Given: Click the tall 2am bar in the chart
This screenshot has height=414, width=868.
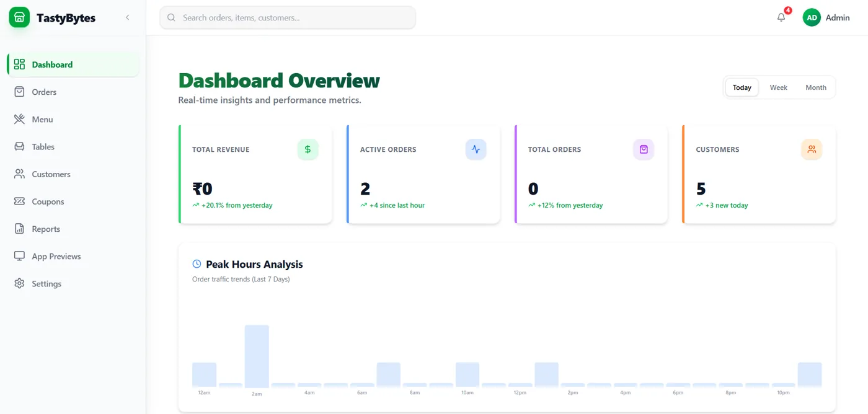Looking at the screenshot, I should (x=257, y=356).
